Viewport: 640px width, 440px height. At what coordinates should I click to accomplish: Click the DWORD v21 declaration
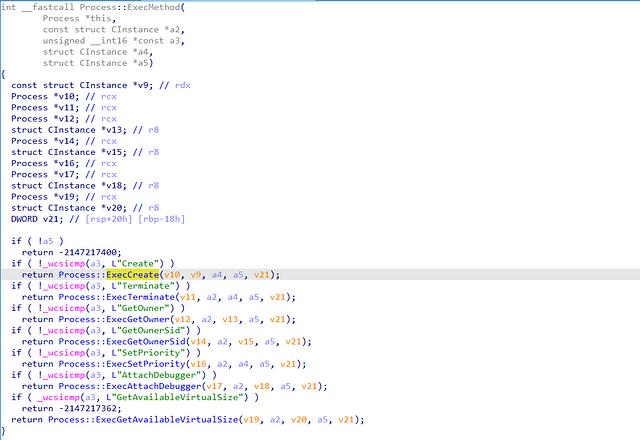(37, 219)
